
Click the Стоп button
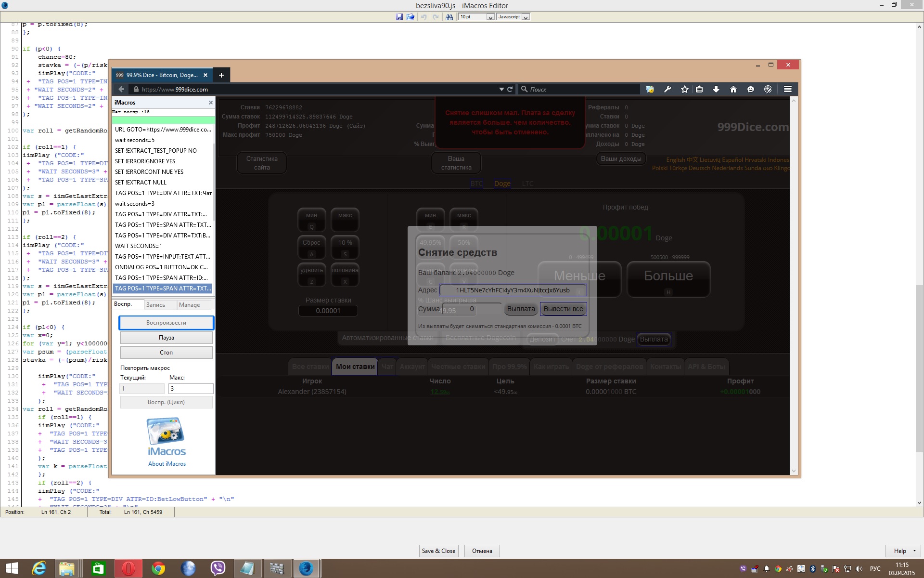(x=166, y=353)
